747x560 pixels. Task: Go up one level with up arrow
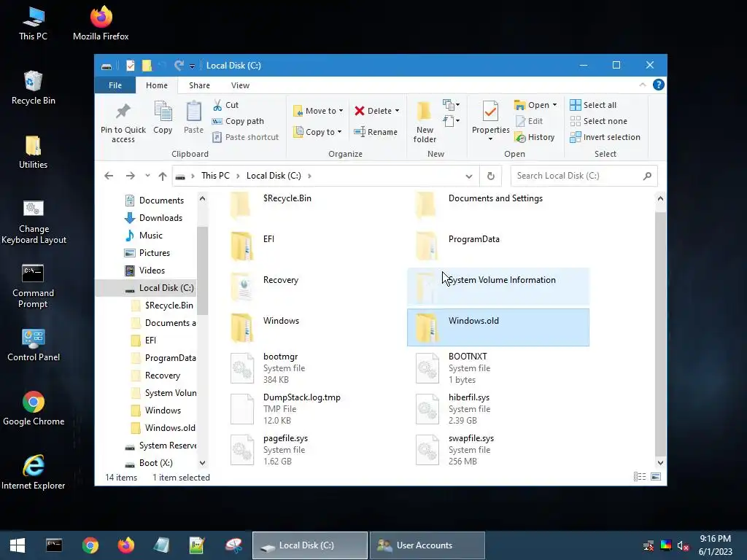(163, 176)
